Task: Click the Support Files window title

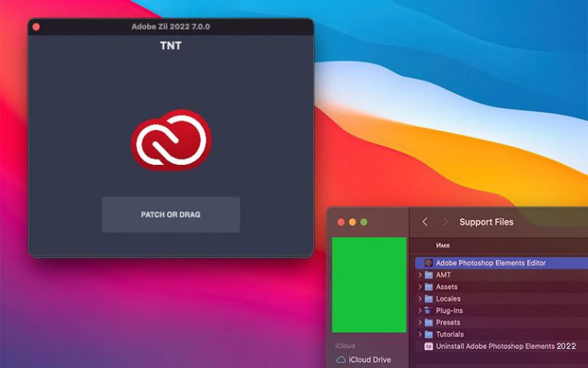Action: (x=486, y=222)
